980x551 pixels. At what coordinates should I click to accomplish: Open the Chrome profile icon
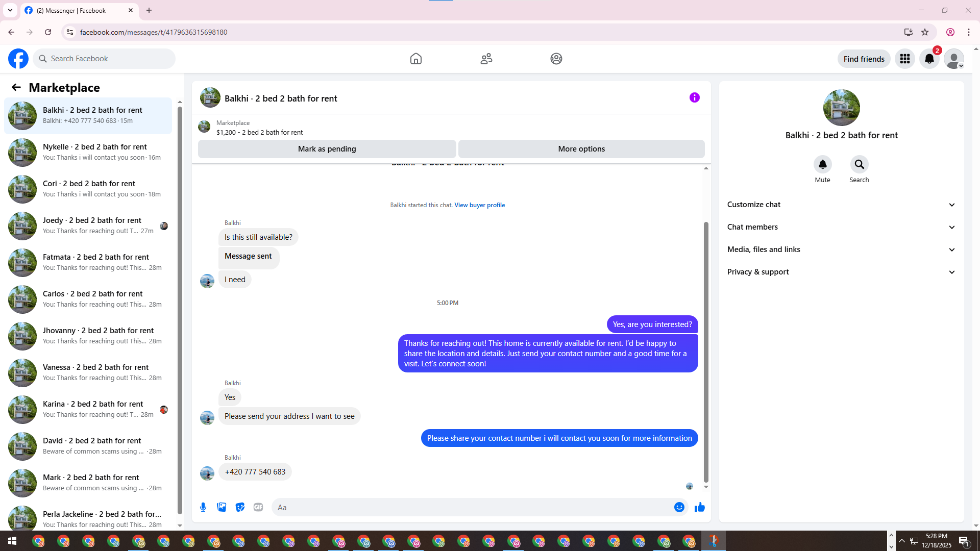click(950, 32)
